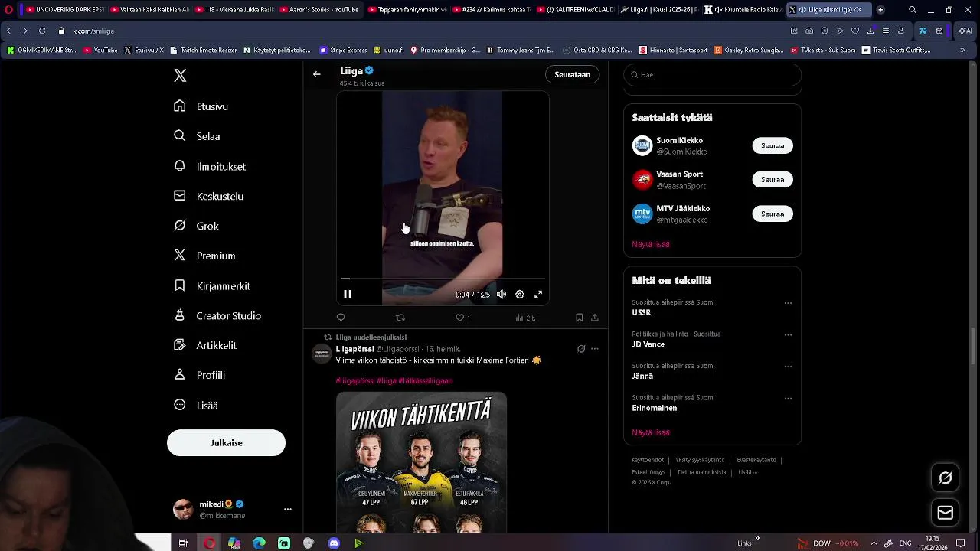Open Twitch Emote Resizer bookmark
This screenshot has width=980, height=551.
[204, 51]
